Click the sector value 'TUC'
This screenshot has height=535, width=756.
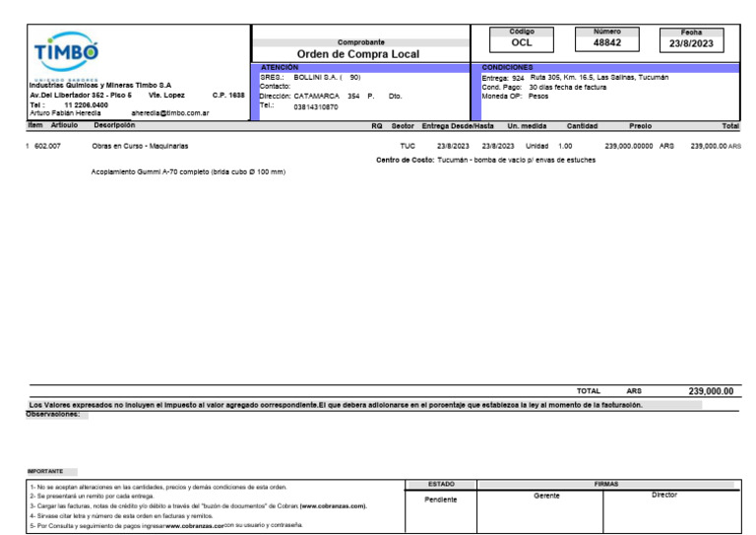click(x=408, y=146)
